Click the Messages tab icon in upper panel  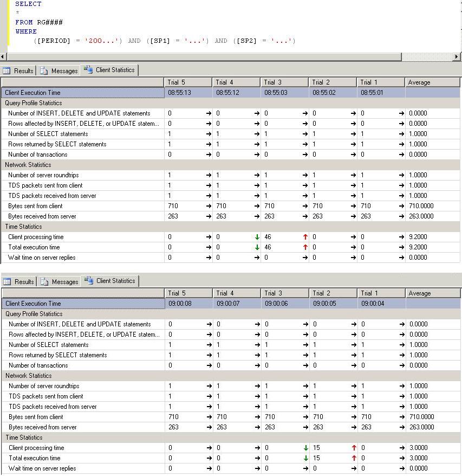click(44, 71)
